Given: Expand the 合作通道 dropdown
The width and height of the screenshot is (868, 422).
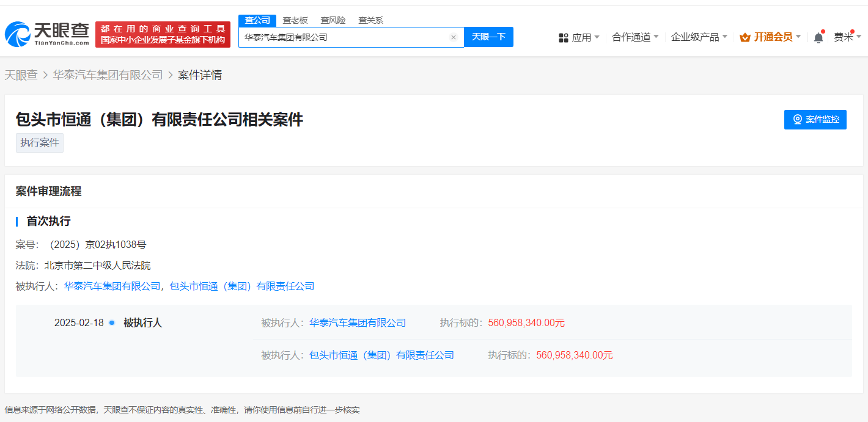Looking at the screenshot, I should 635,37.
